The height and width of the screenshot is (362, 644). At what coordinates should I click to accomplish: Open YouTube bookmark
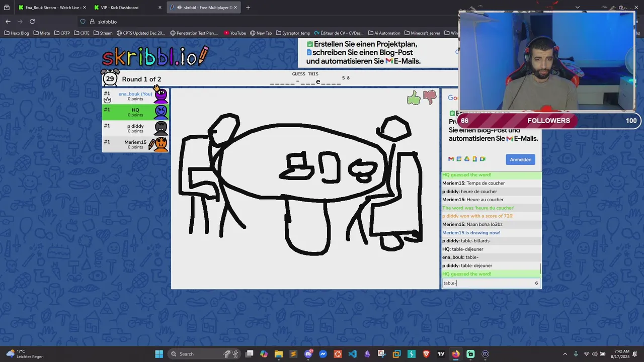235,33
